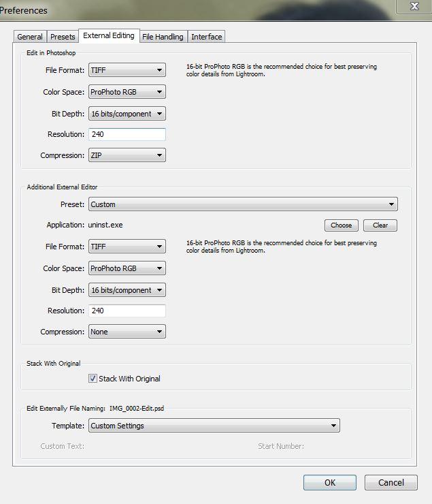The height and width of the screenshot is (504, 432).
Task: Click Choose to pick an application
Action: click(x=341, y=225)
